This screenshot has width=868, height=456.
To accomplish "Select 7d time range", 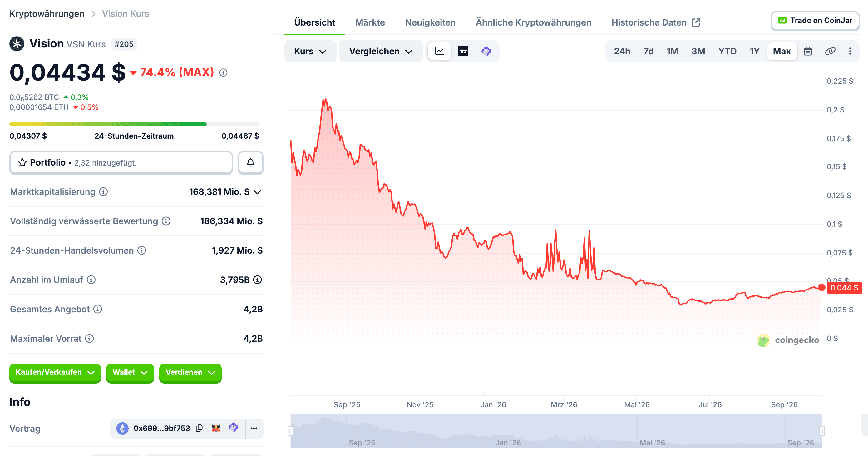I will (x=648, y=51).
